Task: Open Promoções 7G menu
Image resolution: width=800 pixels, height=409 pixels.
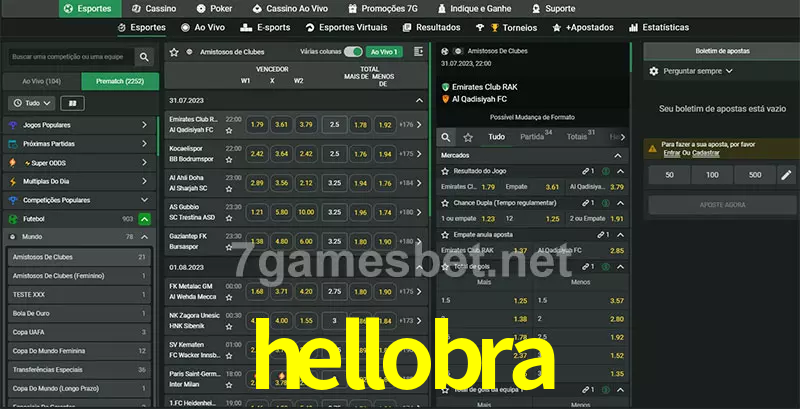Action: click(x=382, y=9)
